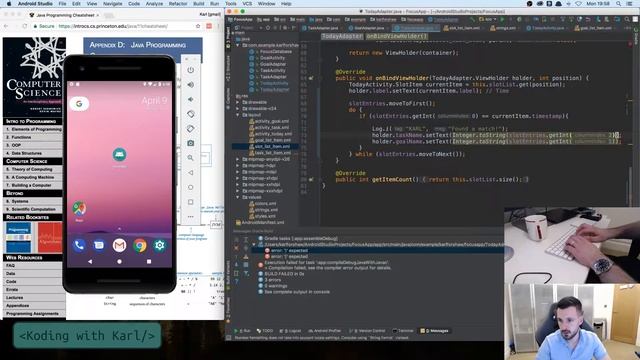Raise volume in emulator side toolbar

pyautogui.click(x=191, y=85)
